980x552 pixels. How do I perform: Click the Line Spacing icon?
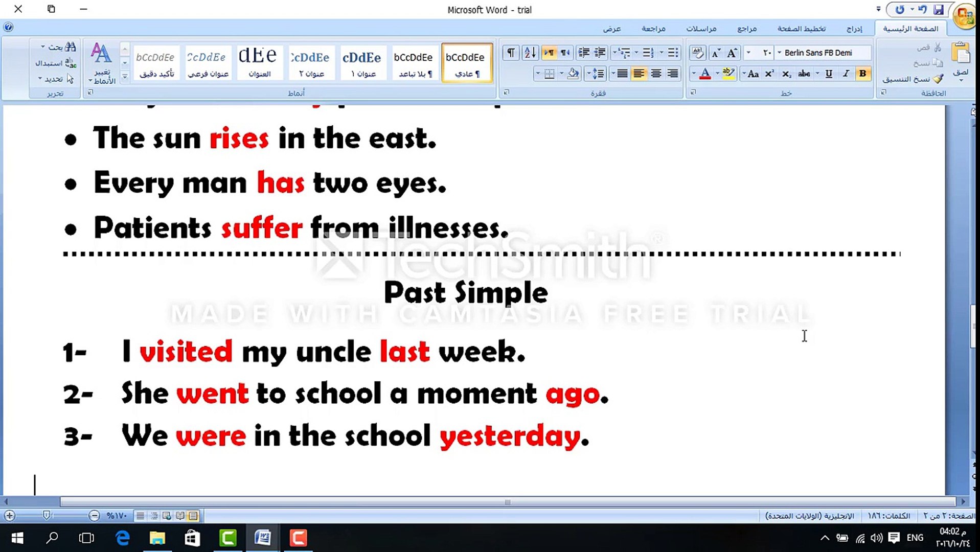598,74
